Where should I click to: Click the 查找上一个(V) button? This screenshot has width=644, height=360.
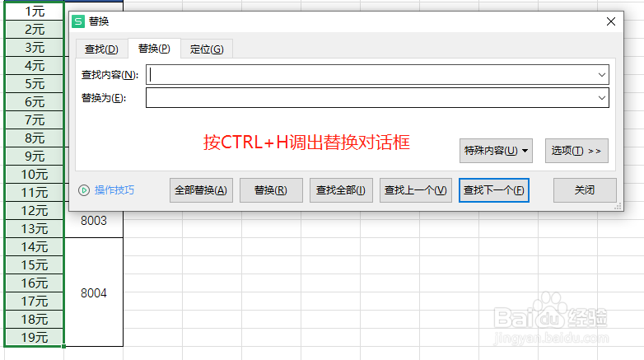(416, 190)
